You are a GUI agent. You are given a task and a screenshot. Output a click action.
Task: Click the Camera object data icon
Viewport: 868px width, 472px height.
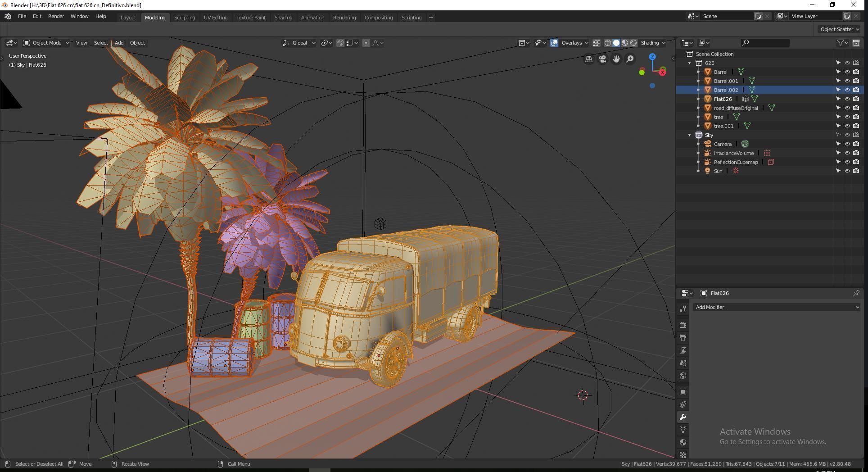click(745, 144)
